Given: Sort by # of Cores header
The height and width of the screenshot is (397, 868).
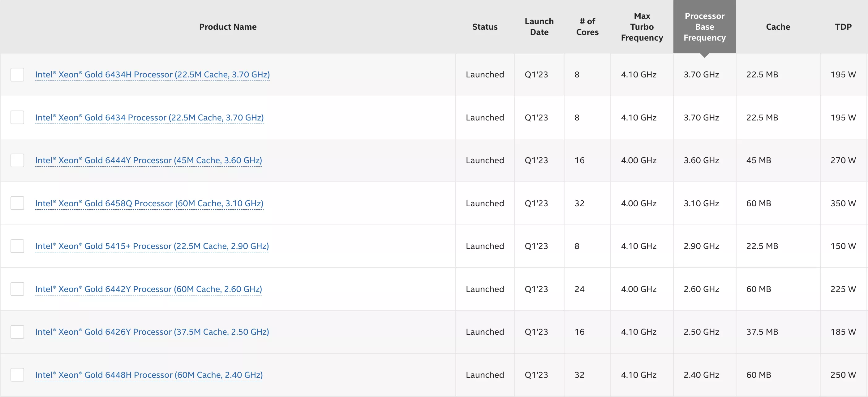Looking at the screenshot, I should pyautogui.click(x=587, y=27).
